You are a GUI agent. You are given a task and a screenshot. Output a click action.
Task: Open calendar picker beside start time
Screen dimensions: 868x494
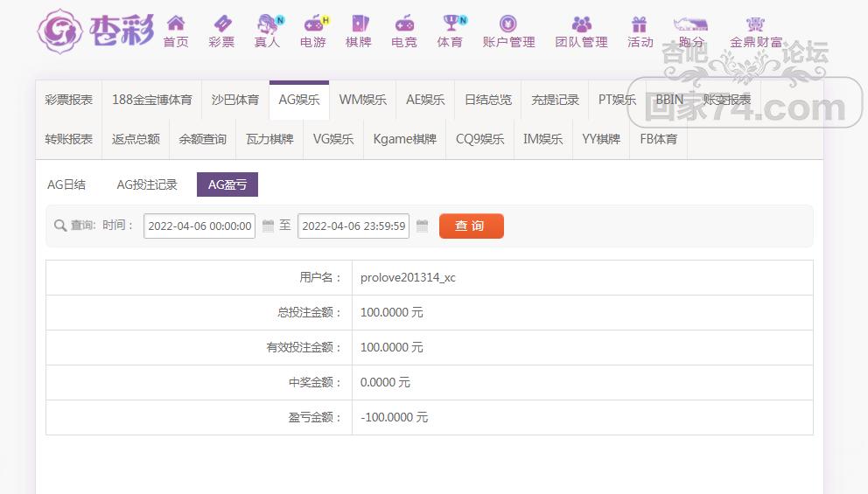click(x=269, y=226)
